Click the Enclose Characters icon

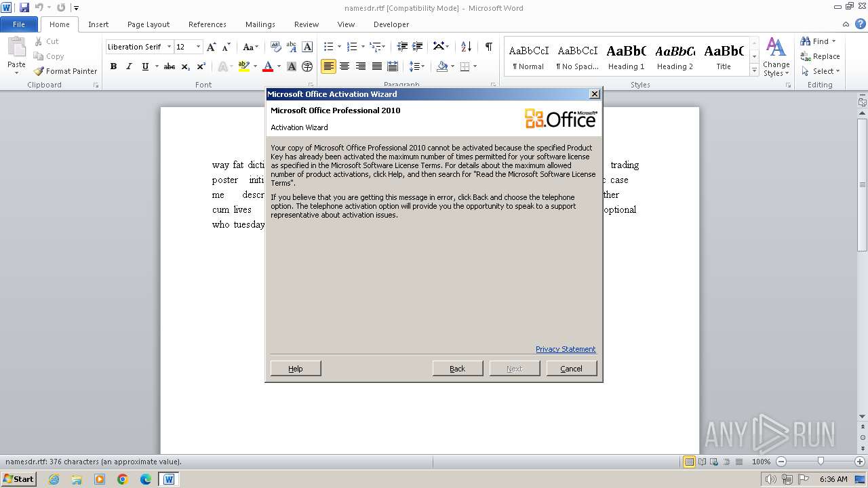[x=307, y=66]
